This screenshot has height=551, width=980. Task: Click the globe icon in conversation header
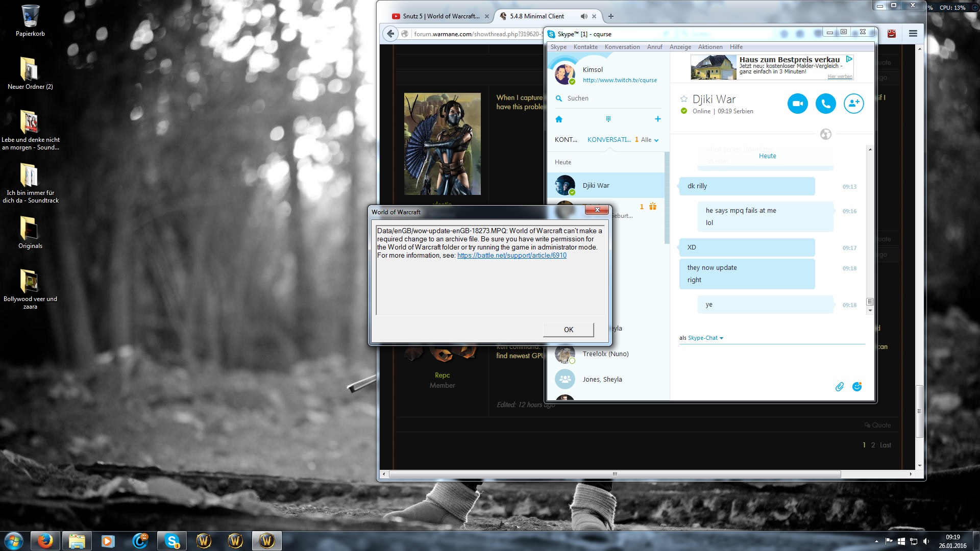click(825, 134)
